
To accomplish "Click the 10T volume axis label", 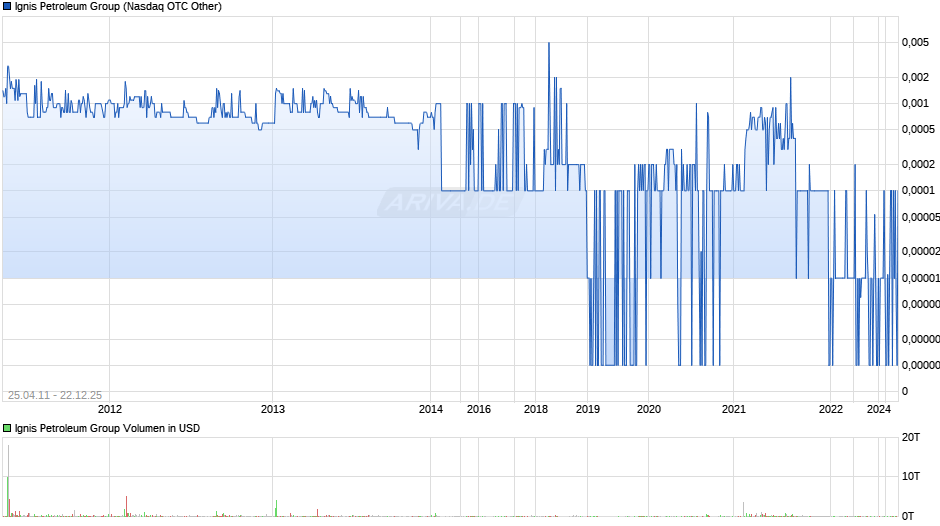I will point(911,476).
